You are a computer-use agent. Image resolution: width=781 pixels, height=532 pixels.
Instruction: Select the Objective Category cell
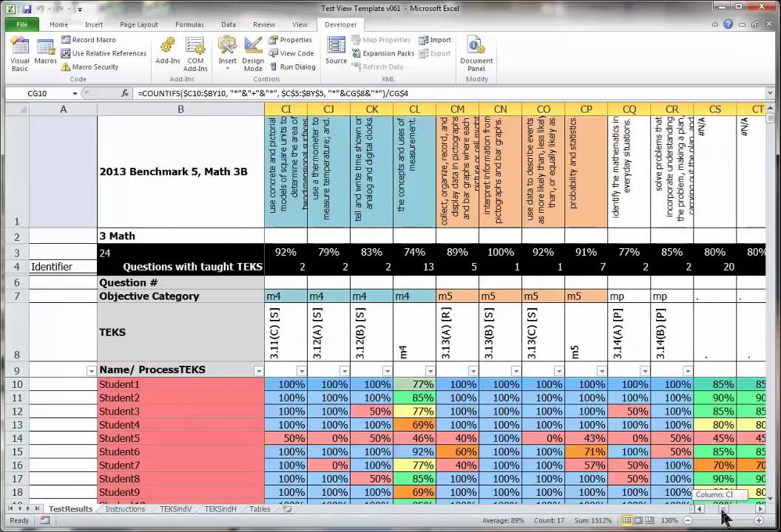(180, 296)
